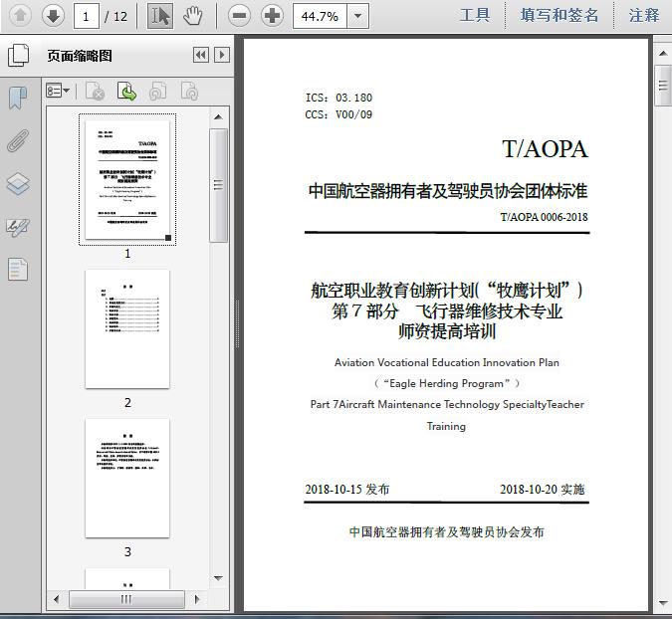Collapse the page thumbnails panel
This screenshot has height=619, width=672.
point(200,56)
